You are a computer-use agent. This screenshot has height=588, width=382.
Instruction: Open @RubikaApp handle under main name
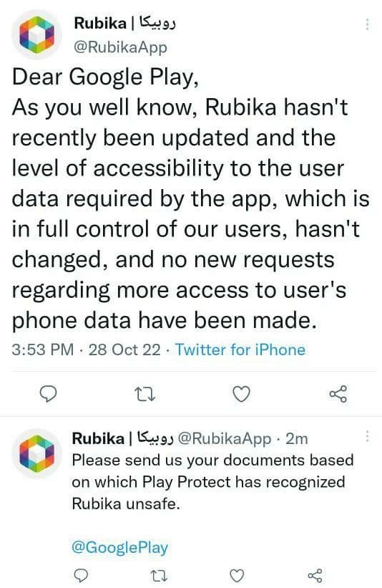pos(121,47)
